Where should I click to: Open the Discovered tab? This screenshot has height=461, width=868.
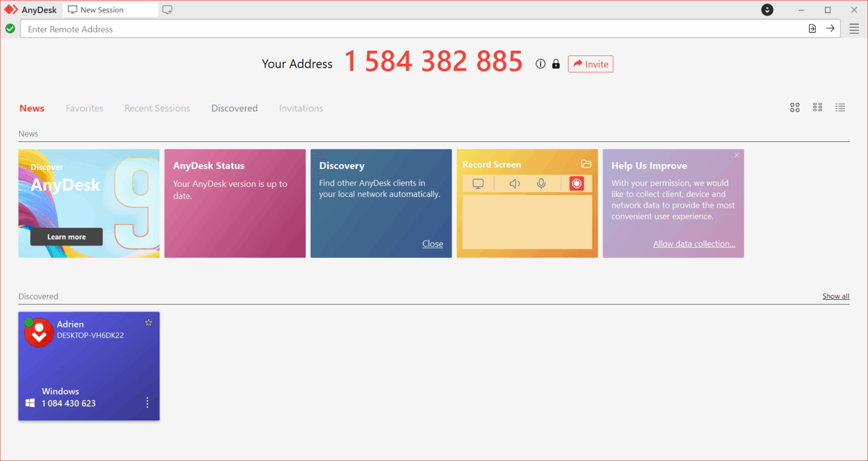pyautogui.click(x=235, y=108)
